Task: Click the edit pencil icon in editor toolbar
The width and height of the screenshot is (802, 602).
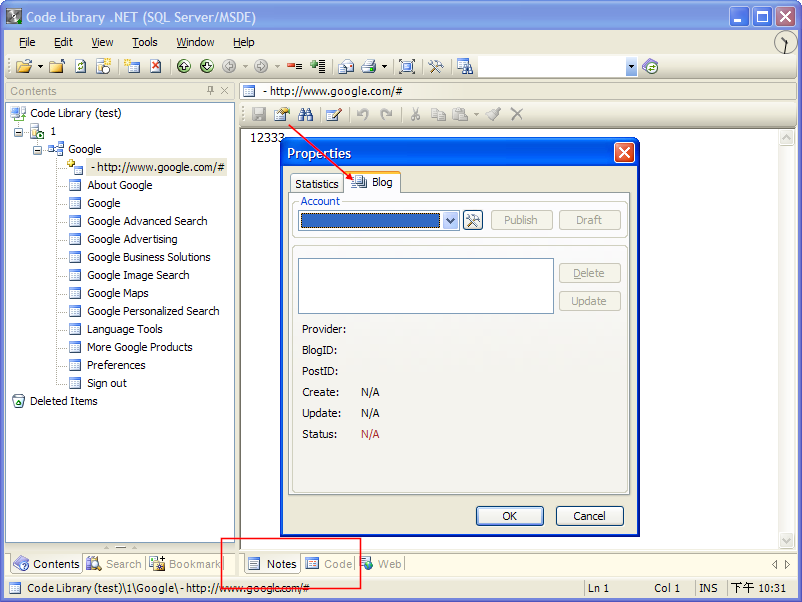Action: click(333, 114)
